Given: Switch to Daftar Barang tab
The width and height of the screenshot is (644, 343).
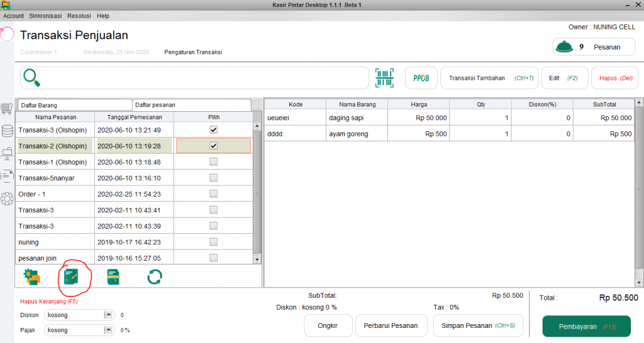Looking at the screenshot, I should tap(74, 105).
